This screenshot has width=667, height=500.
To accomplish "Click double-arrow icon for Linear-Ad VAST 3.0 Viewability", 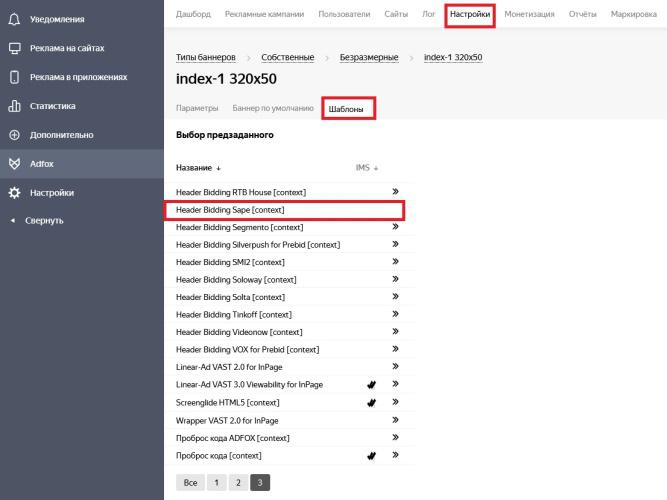I will pyautogui.click(x=395, y=384).
